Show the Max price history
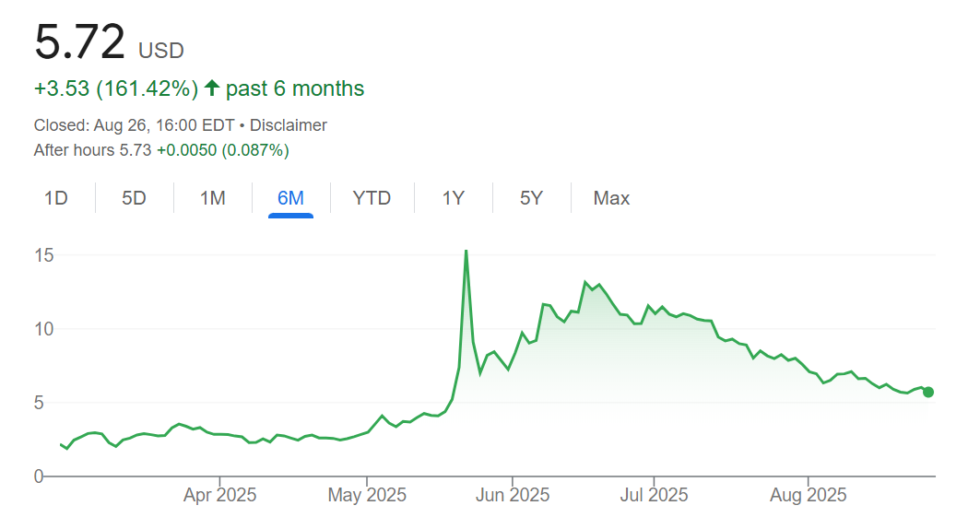Screen dimensions: 980x529 pyautogui.click(x=611, y=198)
